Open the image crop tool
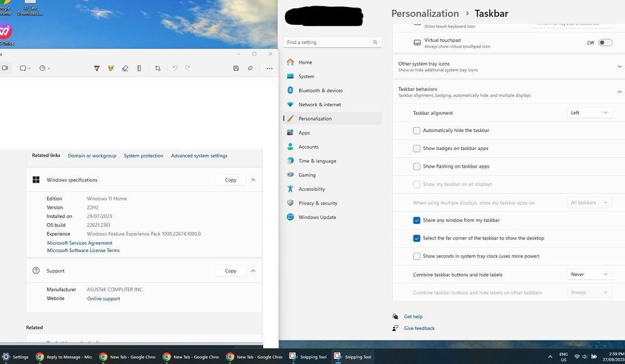This screenshot has height=364, width=625. tap(158, 68)
